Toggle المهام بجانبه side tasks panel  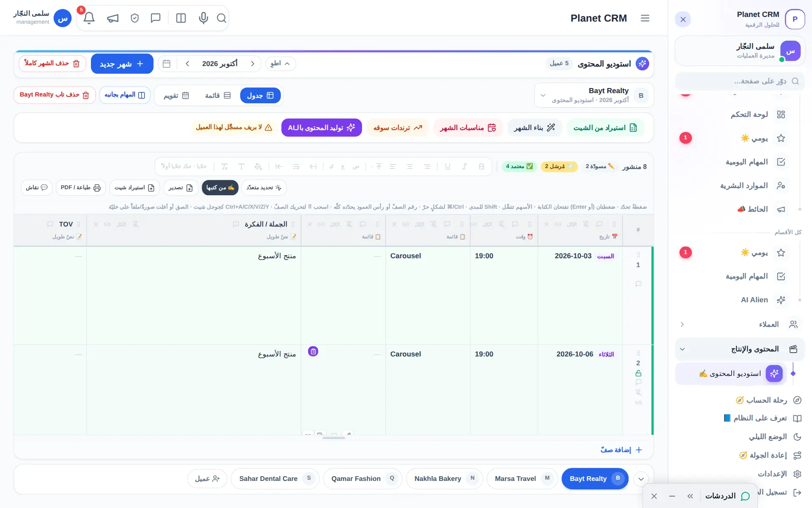pyautogui.click(x=125, y=95)
